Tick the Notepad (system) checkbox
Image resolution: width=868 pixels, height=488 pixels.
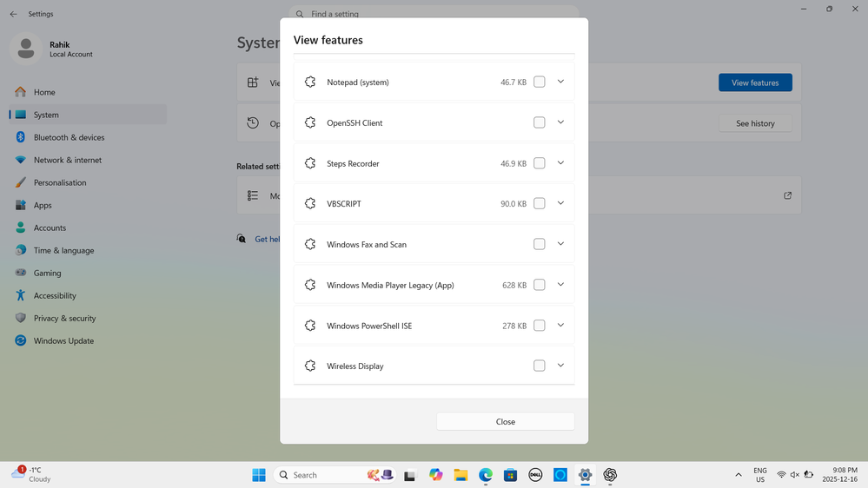coord(540,82)
